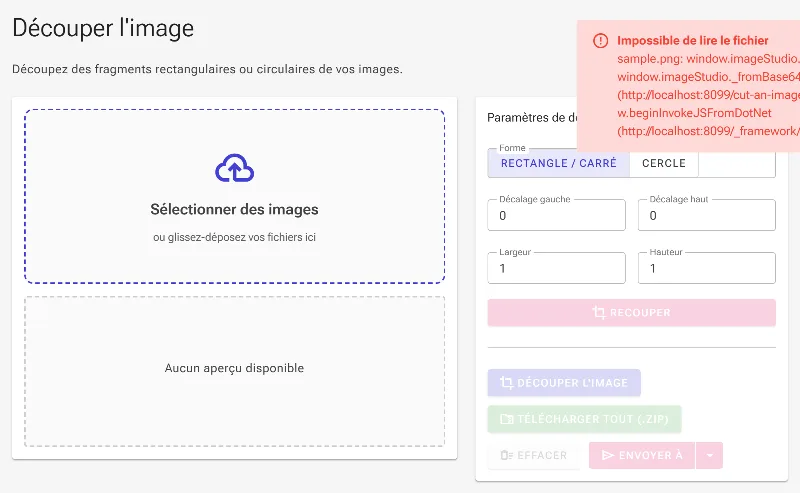Click the error alert exclamation icon

[x=601, y=41]
